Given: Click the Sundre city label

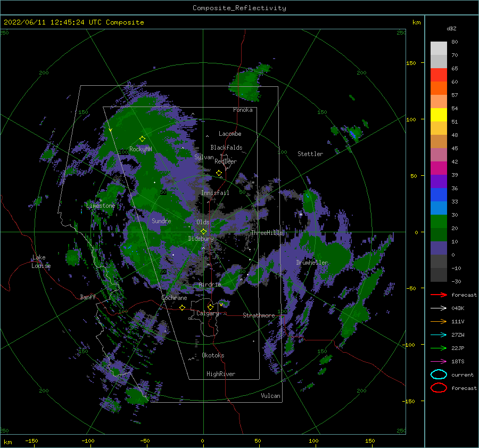Looking at the screenshot, I should (x=161, y=221).
